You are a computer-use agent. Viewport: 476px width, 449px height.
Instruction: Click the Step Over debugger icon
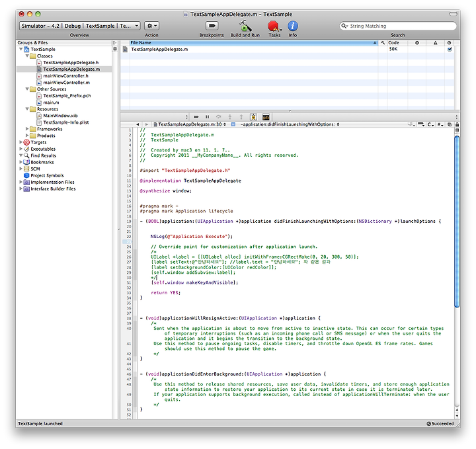click(x=219, y=117)
